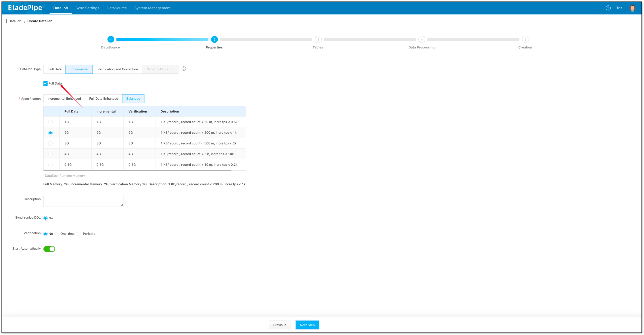
Task: Click step 2 Properties circle
Action: [x=214, y=40]
